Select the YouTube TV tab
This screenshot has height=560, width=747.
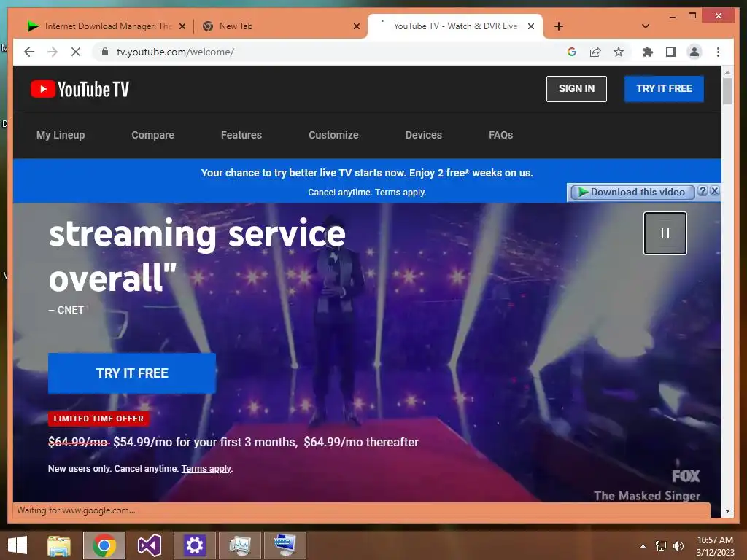(455, 26)
